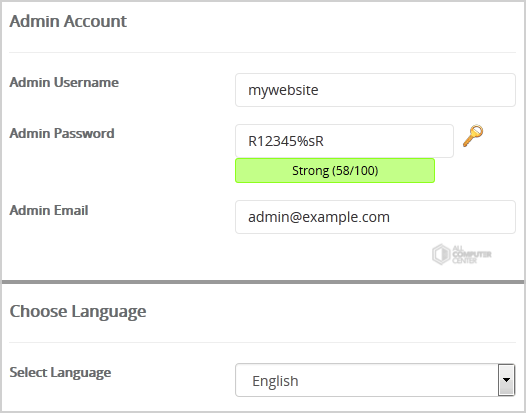Open the English language combo box

tap(375, 380)
